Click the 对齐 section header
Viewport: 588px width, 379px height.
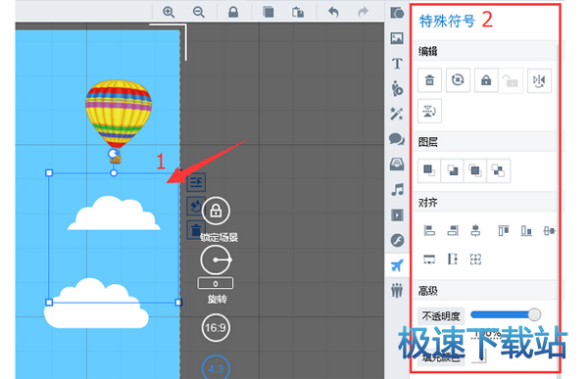(428, 203)
